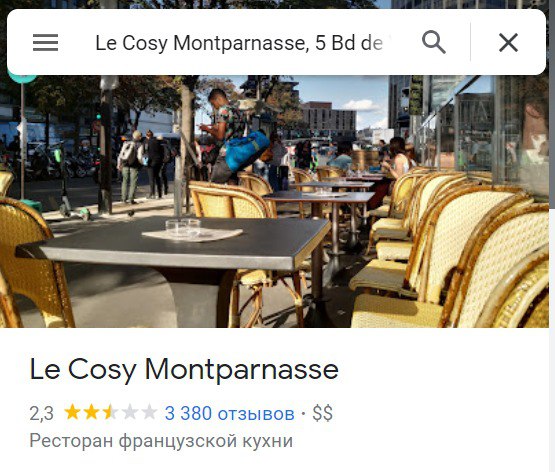Click the teal circle peeking below search bar

22,79
